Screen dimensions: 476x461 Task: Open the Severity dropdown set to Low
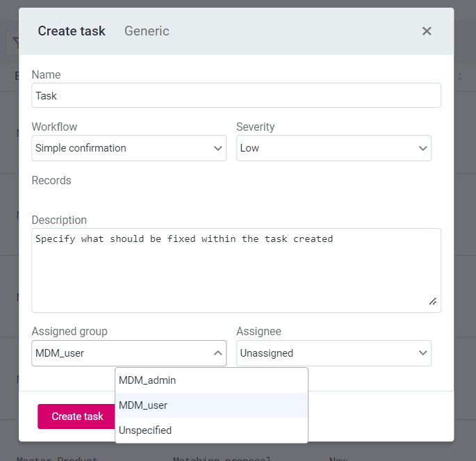(x=334, y=148)
